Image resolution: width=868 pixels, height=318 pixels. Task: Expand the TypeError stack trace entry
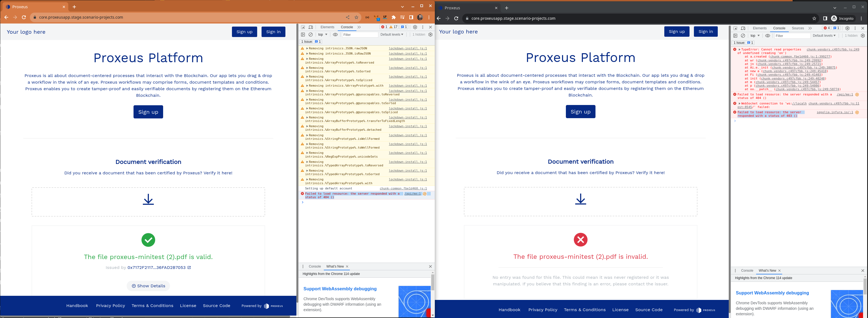click(x=740, y=49)
